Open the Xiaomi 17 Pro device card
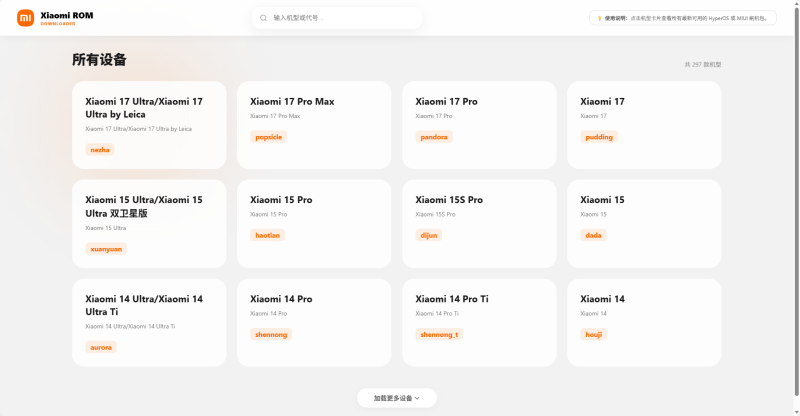This screenshot has width=800, height=416. click(x=479, y=124)
